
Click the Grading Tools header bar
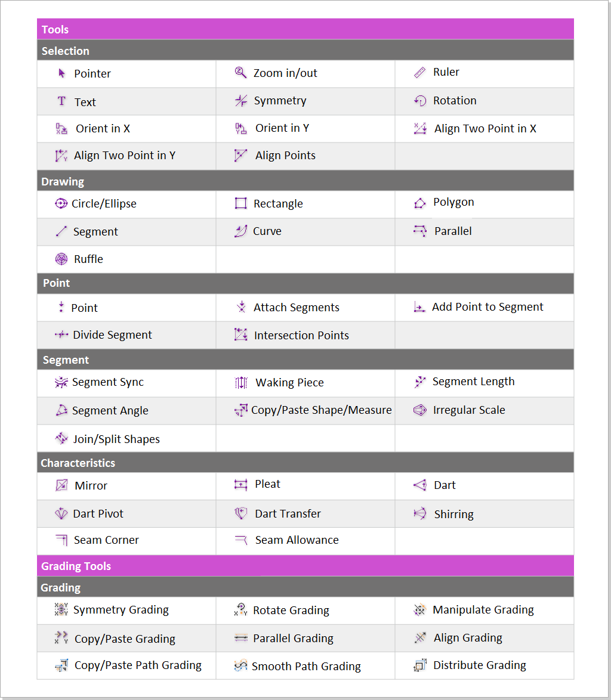76,566
